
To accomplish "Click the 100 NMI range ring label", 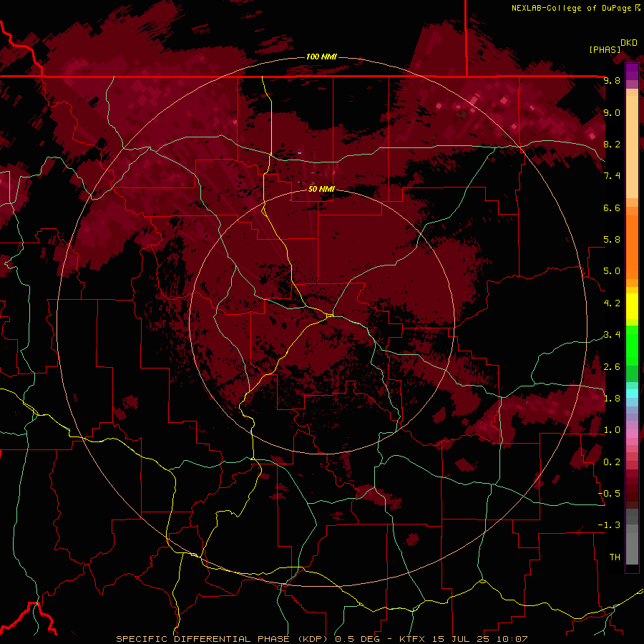I will tap(321, 57).
